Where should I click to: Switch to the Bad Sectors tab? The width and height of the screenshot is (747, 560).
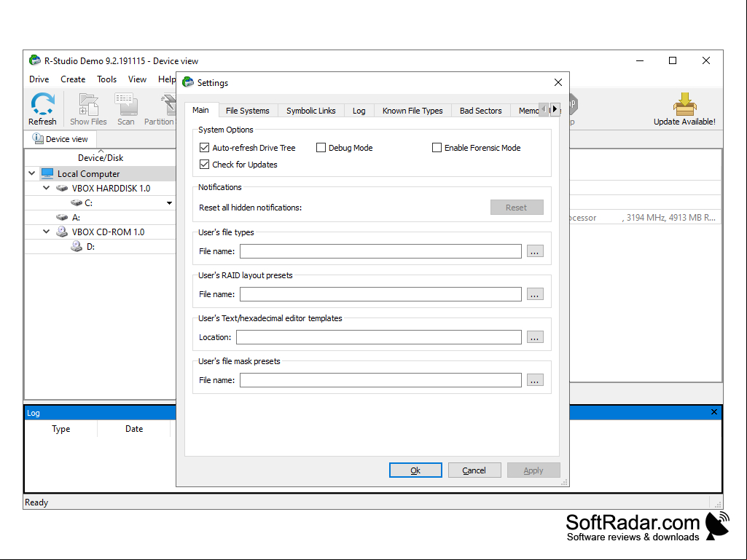point(481,111)
